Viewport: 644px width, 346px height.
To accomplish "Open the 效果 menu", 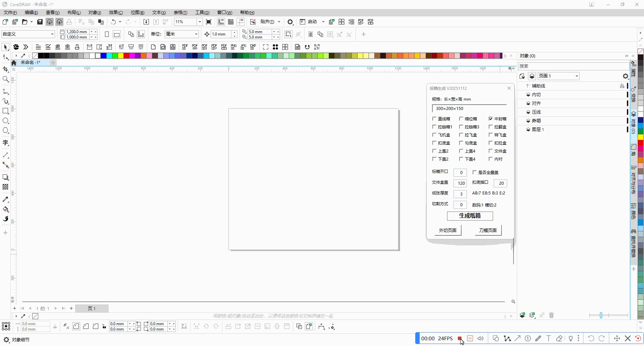I will tap(116, 12).
